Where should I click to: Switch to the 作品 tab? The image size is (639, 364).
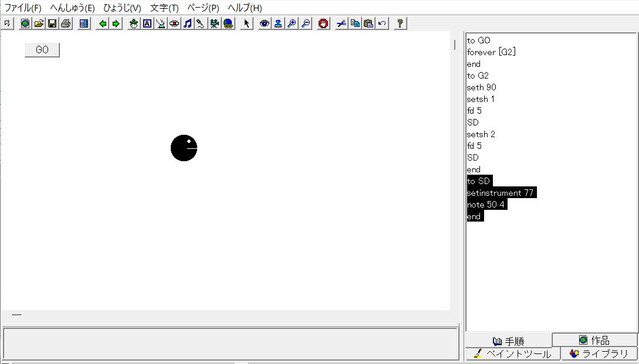tap(594, 339)
